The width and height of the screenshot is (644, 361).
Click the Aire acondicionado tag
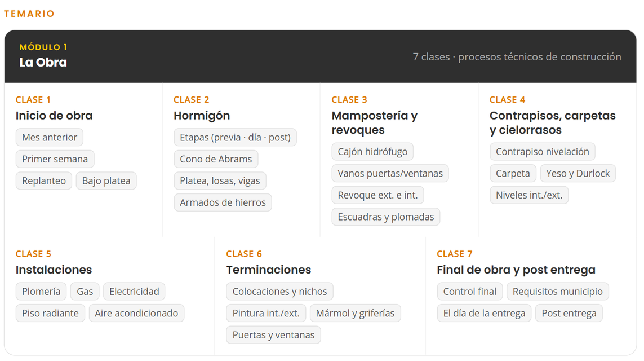[x=137, y=313]
